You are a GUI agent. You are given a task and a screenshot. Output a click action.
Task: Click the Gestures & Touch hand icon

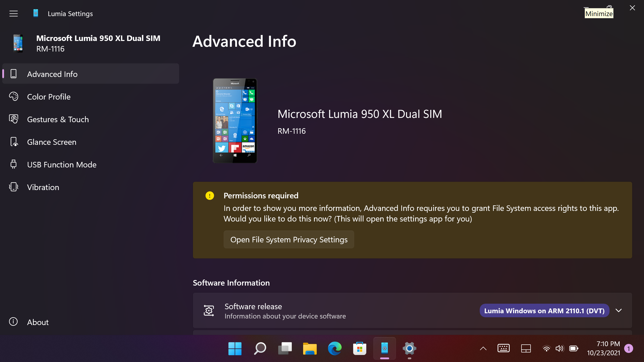coord(14,119)
